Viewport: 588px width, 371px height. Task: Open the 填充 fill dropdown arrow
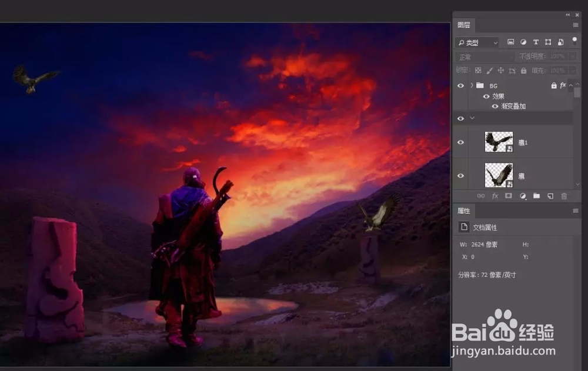coord(573,71)
